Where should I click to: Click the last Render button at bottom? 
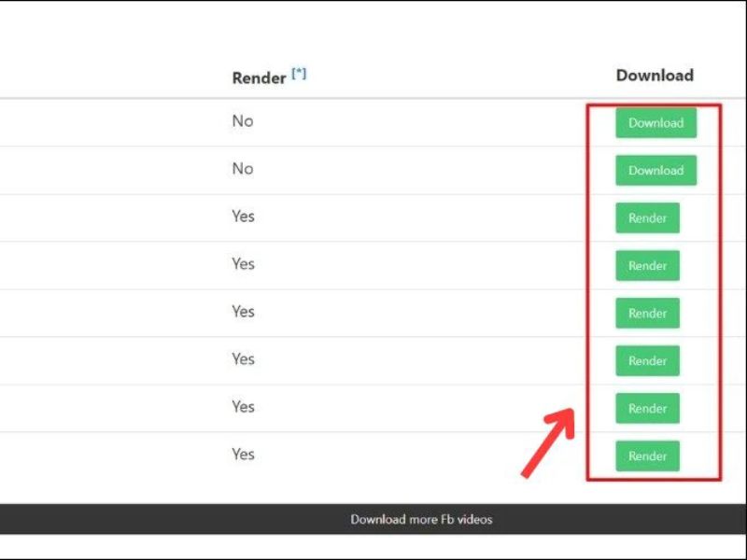(x=647, y=456)
